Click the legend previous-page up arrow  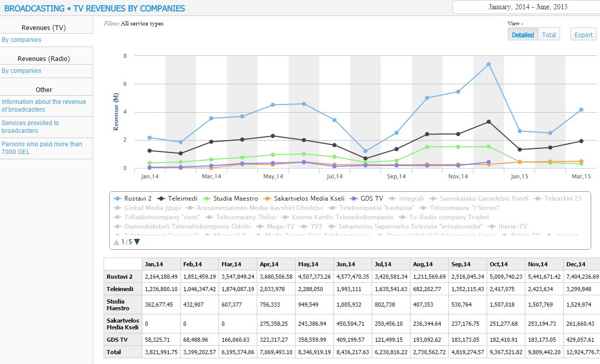116,242
